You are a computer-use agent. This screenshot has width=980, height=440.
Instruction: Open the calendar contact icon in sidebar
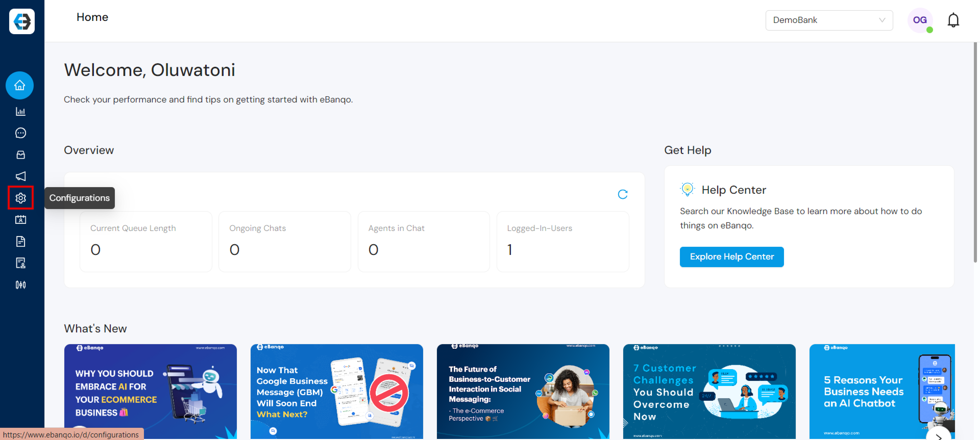coord(21,220)
